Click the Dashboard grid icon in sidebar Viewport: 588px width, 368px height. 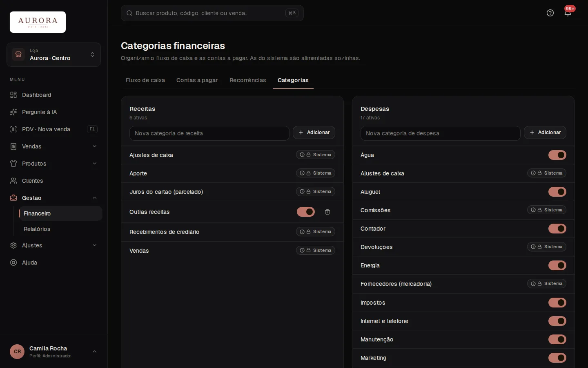13,95
